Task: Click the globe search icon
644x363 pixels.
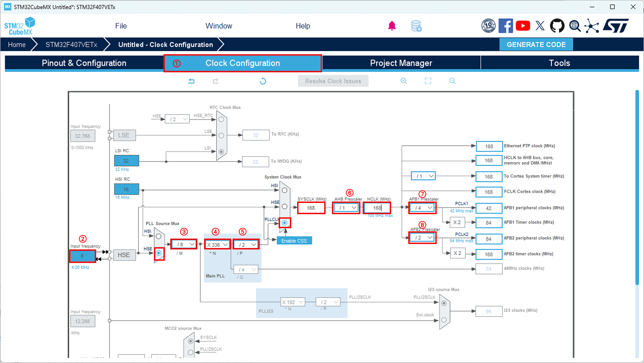Action: [x=575, y=26]
